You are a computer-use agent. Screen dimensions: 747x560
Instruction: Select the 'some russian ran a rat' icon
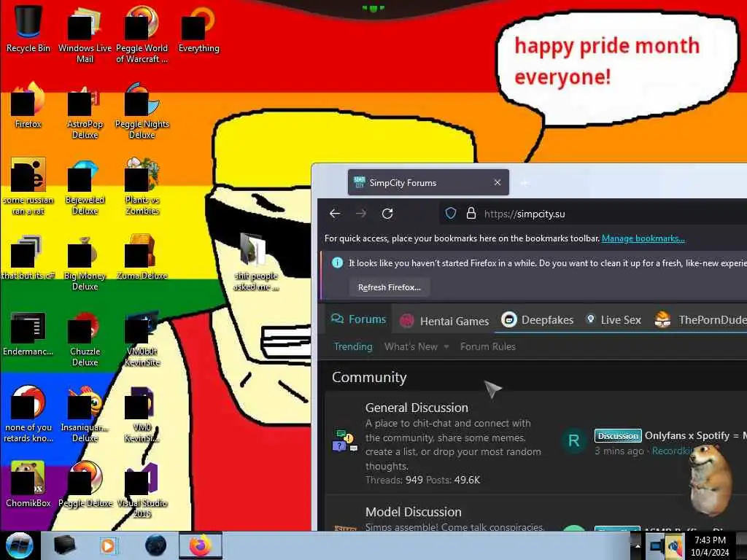click(x=28, y=187)
